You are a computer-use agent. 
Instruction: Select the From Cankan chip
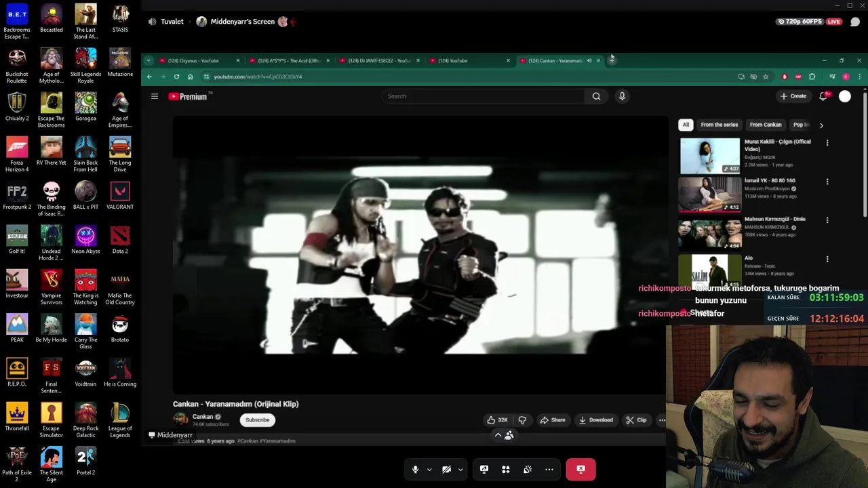(766, 125)
